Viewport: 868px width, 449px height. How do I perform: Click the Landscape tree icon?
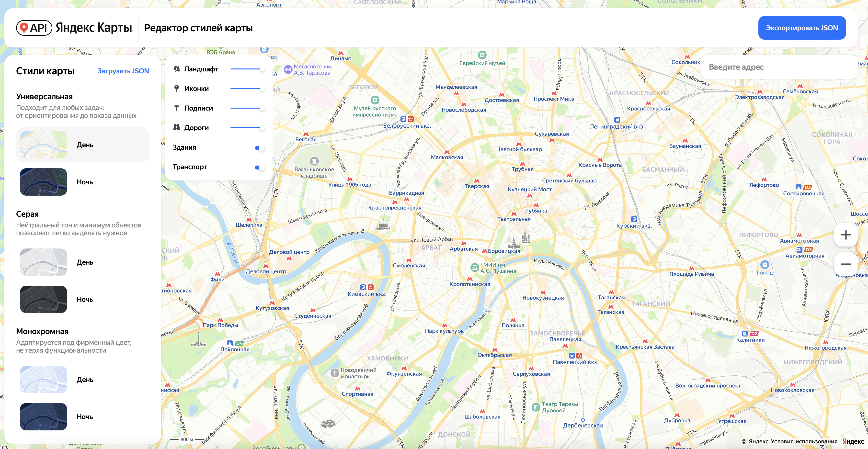pyautogui.click(x=177, y=69)
